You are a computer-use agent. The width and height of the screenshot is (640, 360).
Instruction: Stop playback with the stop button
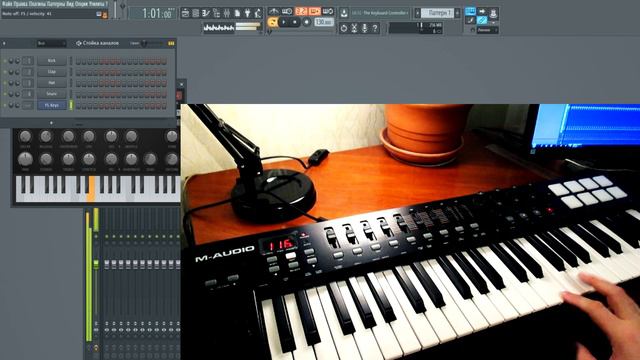[x=294, y=22]
